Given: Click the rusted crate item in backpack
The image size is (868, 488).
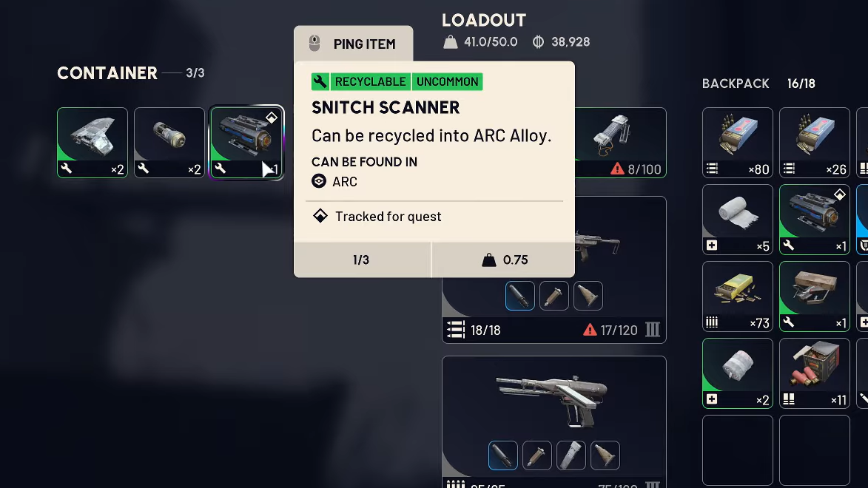Looking at the screenshot, I should click(814, 296).
